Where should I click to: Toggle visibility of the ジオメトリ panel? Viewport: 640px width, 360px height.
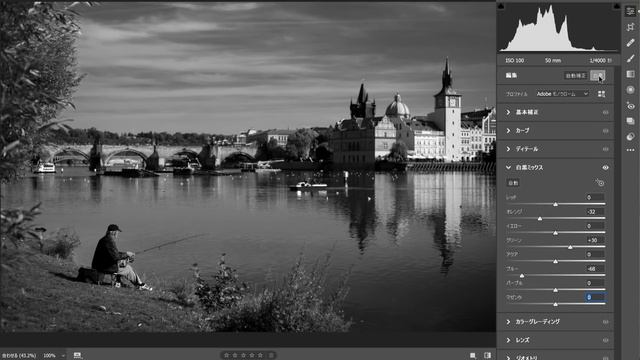click(x=606, y=358)
